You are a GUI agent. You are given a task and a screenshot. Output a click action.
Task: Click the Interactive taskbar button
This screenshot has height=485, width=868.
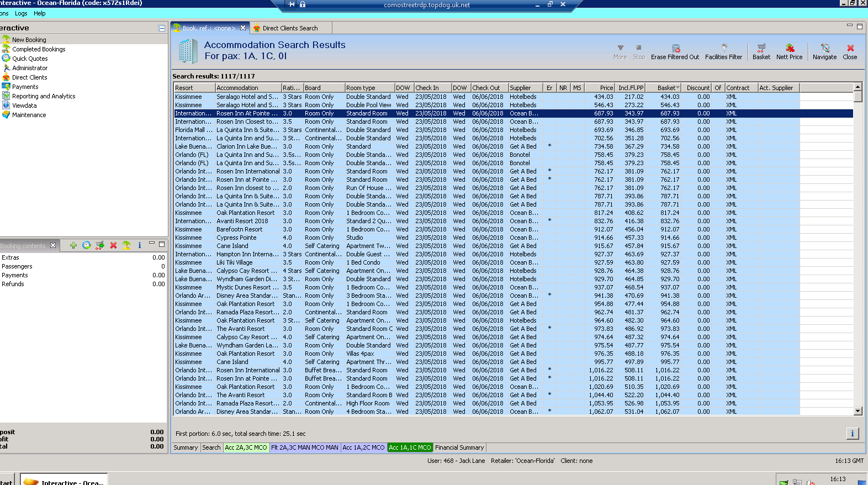tap(63, 481)
